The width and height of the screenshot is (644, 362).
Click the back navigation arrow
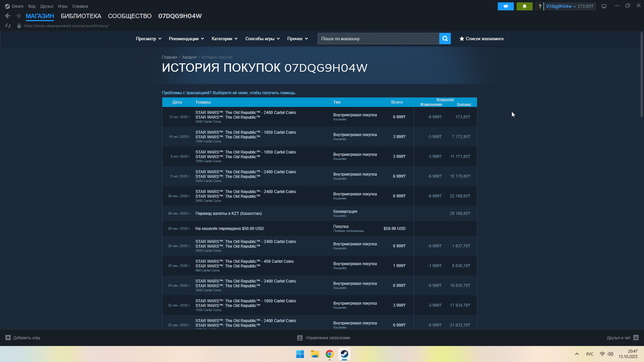8,16
